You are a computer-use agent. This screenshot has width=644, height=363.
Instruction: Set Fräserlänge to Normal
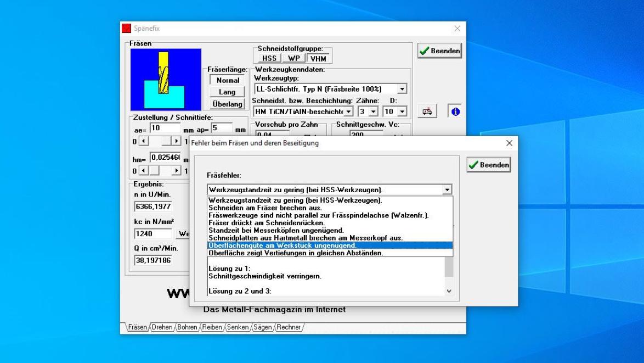pos(228,80)
